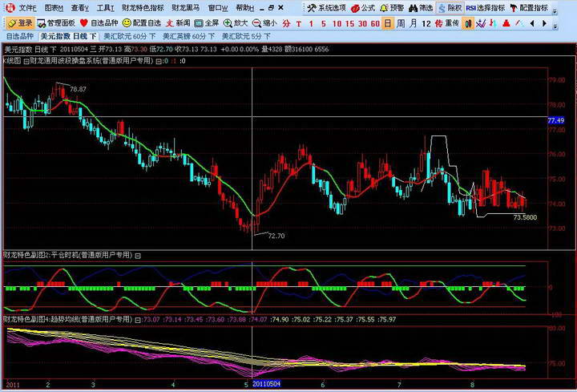The width and height of the screenshot is (577, 392).
Task: Click the left black arrow button
Action: pos(532,23)
